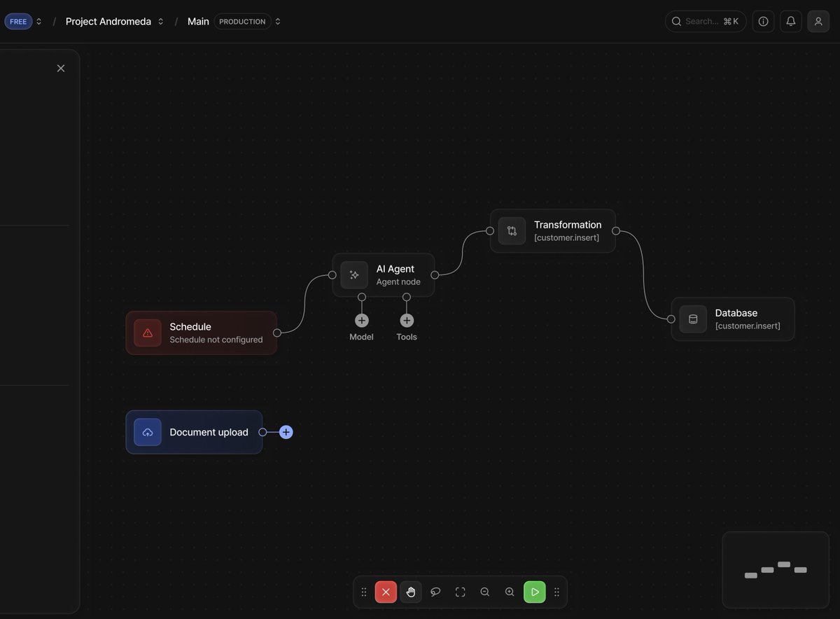The height and width of the screenshot is (619, 840).
Task: Click the Document upload output connector
Action: click(x=262, y=432)
